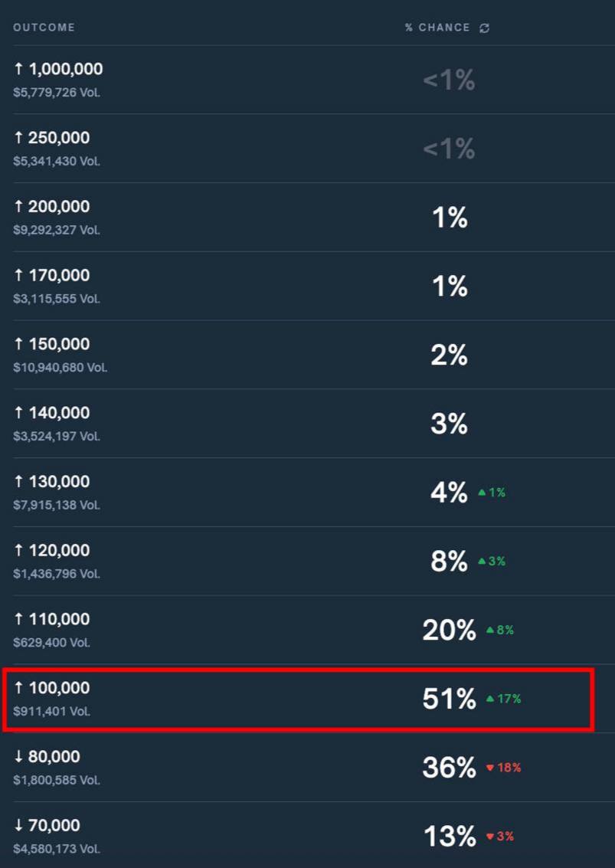Viewport: 615px width, 868px height.
Task: Click the OUTCOME column header
Action: tap(44, 27)
